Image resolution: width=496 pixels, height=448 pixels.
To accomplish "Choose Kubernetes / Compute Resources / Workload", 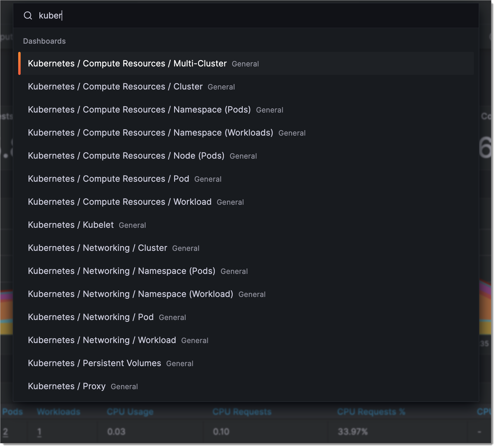I will (246, 202).
